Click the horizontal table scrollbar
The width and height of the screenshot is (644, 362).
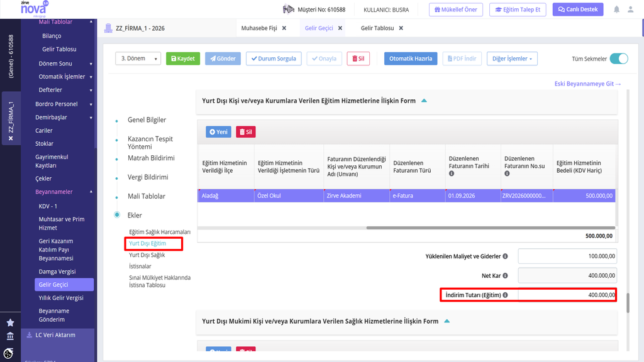(491, 228)
